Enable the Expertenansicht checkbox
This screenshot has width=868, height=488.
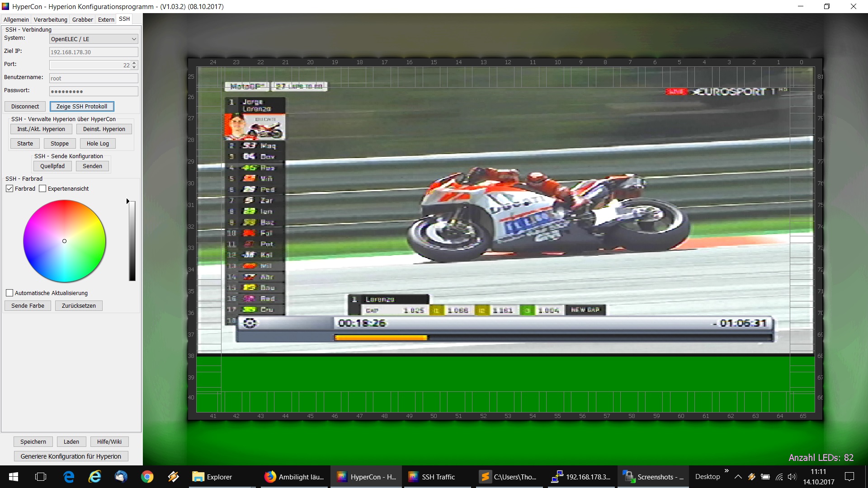(42, 188)
